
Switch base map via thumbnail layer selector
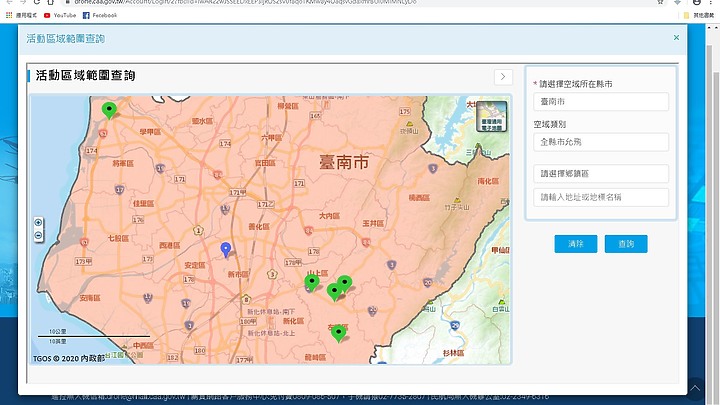coord(491,117)
